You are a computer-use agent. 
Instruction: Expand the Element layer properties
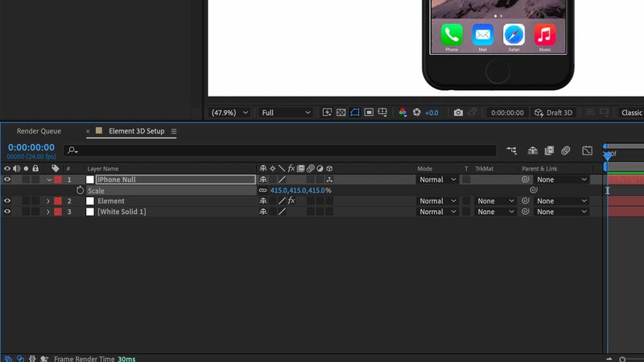point(48,201)
